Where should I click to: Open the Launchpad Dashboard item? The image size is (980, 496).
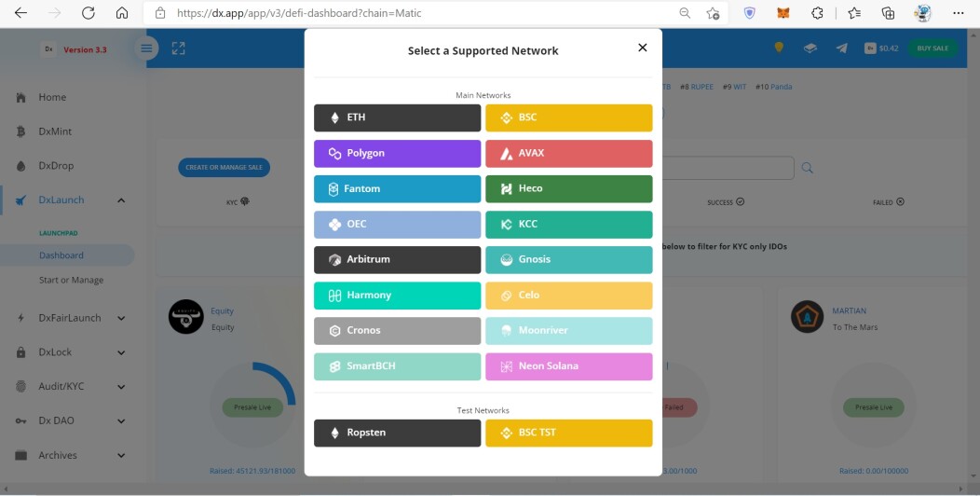click(x=61, y=255)
